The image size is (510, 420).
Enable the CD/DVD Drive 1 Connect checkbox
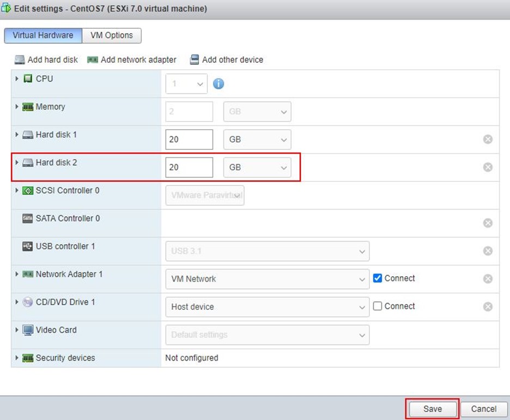pos(377,306)
